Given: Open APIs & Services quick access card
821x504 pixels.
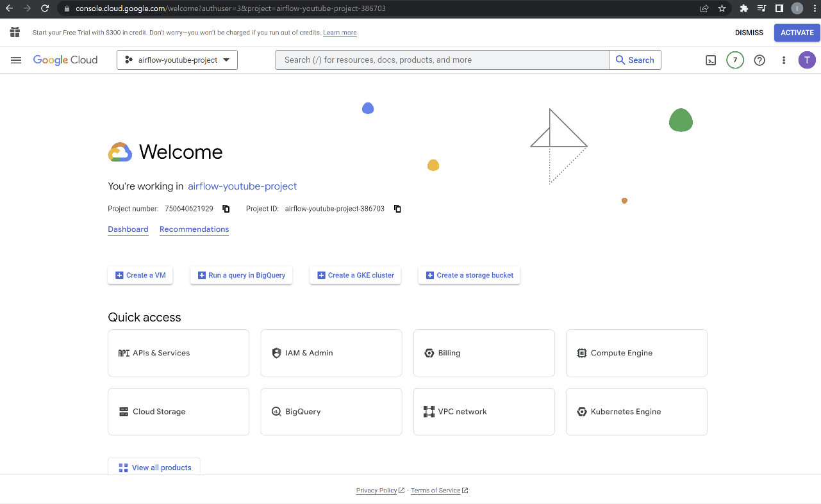Looking at the screenshot, I should pyautogui.click(x=178, y=353).
